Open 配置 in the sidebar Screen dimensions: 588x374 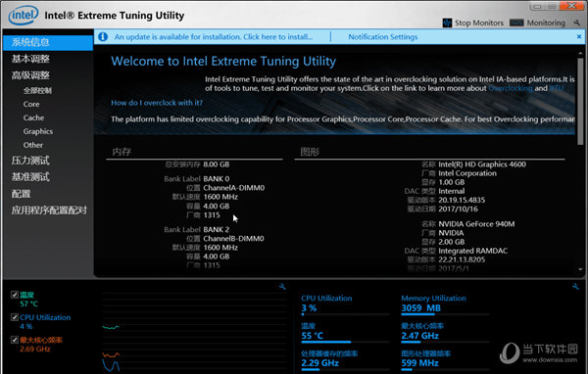(21, 194)
